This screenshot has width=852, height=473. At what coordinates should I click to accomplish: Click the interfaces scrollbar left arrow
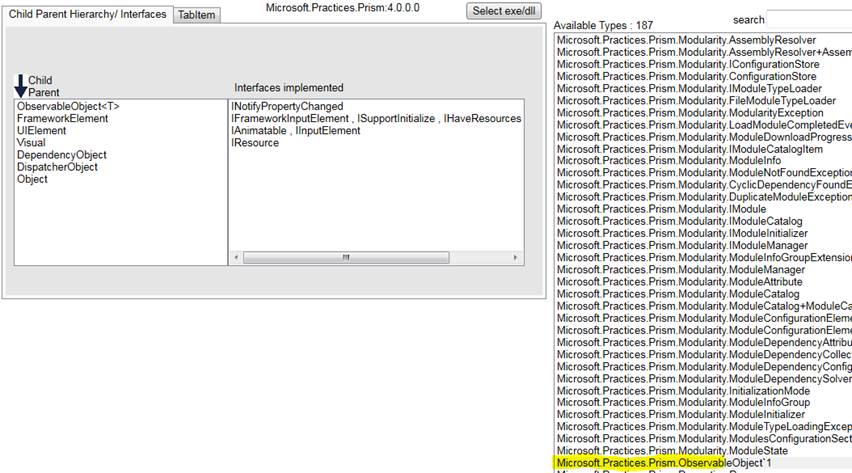coord(236,257)
